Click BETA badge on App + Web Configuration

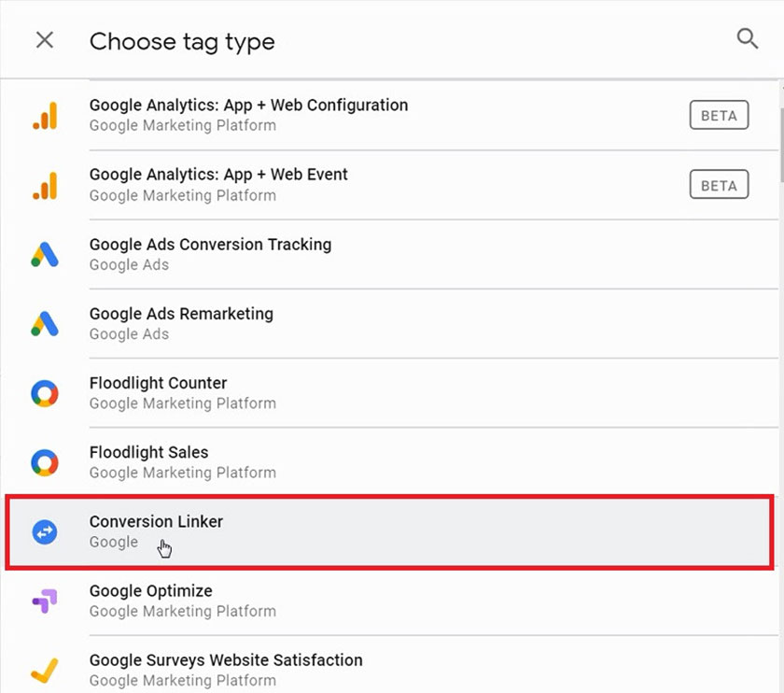[x=719, y=116]
